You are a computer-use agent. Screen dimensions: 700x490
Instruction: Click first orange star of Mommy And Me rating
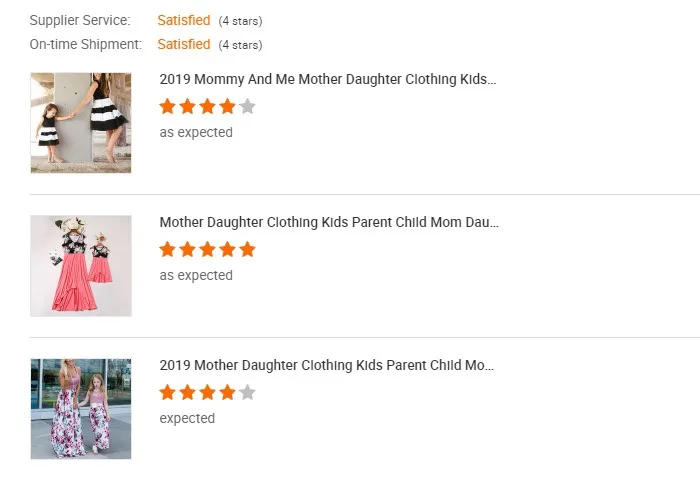click(167, 107)
